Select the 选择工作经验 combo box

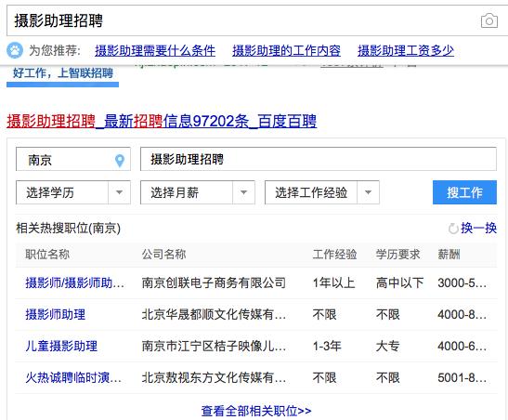[x=322, y=192]
